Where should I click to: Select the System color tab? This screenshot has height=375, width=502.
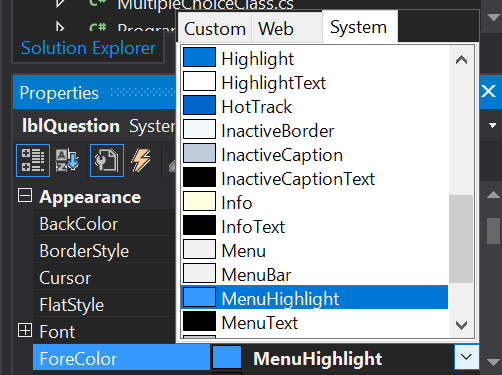(x=360, y=26)
